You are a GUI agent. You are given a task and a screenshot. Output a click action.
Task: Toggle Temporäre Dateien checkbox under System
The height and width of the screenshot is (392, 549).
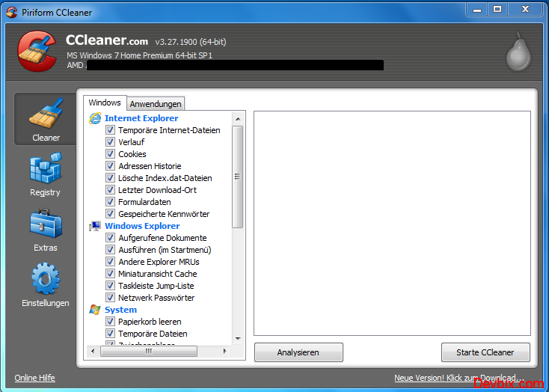110,333
